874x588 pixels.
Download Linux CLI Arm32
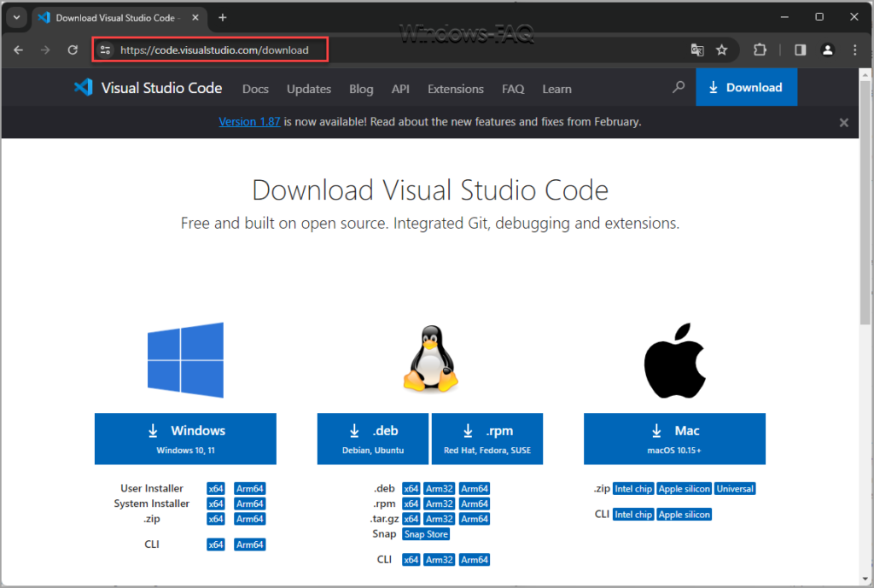coord(440,560)
